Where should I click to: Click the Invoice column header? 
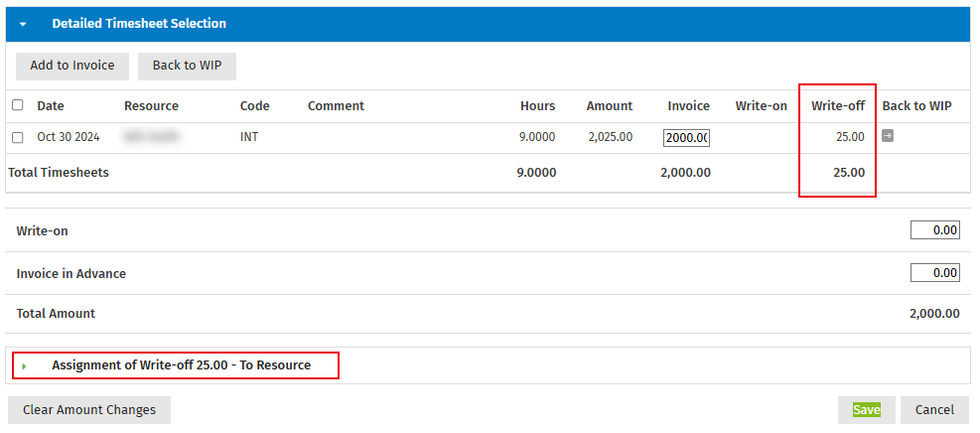click(689, 106)
